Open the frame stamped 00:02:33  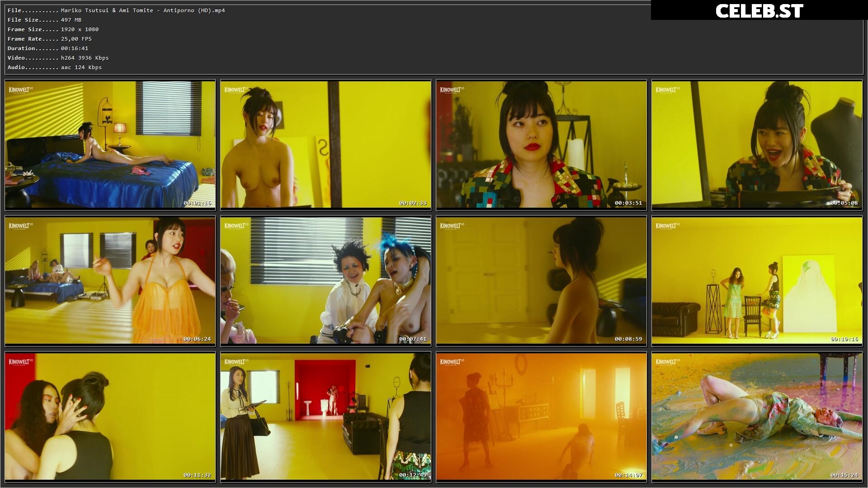coord(325,145)
